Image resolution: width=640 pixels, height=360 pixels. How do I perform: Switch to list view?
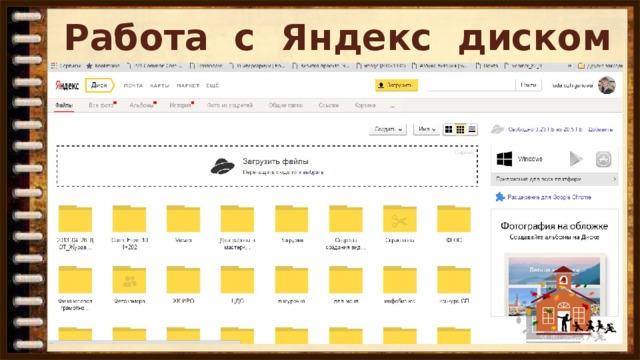pos(472,129)
